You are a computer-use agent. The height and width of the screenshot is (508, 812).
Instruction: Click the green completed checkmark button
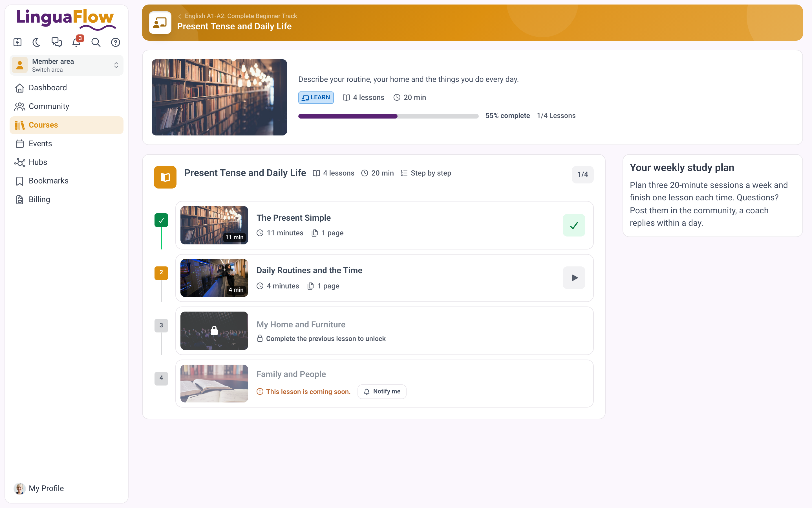[x=574, y=225]
